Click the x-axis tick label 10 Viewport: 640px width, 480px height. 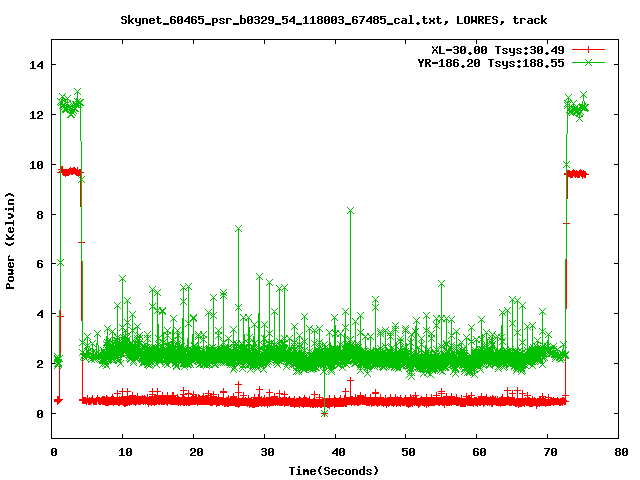coord(125,452)
